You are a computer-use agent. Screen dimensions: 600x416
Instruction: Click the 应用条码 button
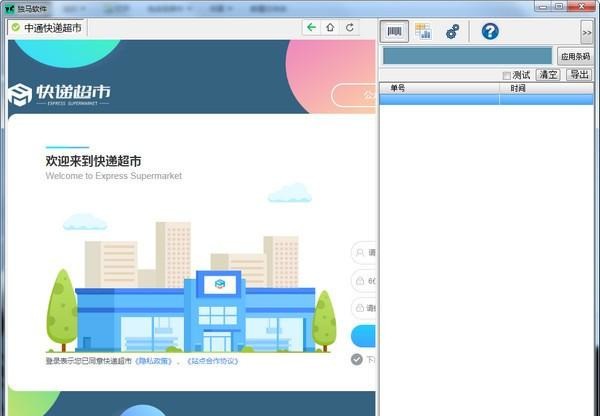point(575,57)
